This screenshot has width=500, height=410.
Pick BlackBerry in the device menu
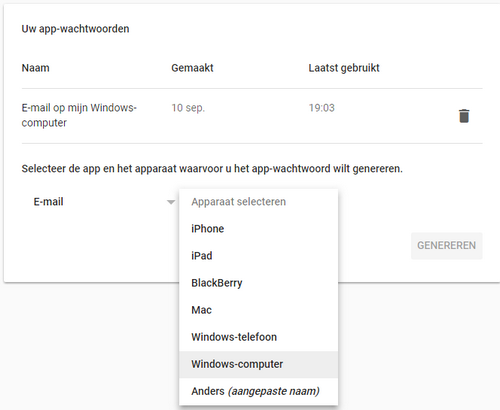(x=258, y=283)
